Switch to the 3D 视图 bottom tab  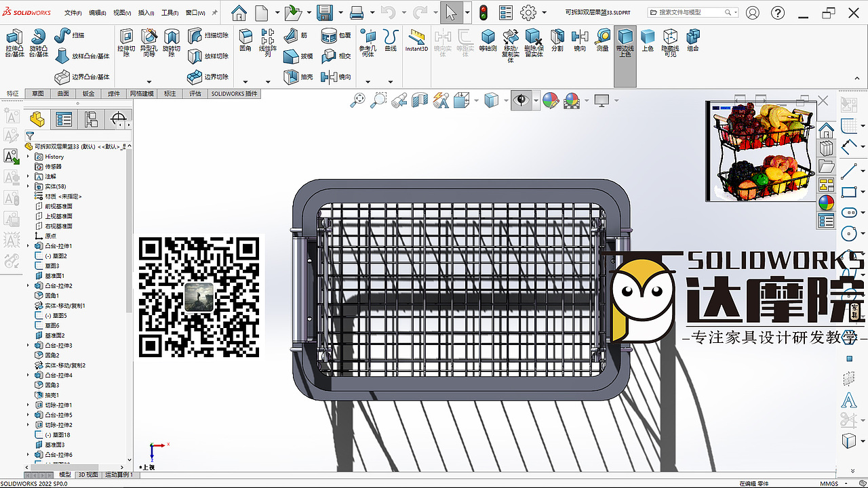point(88,475)
